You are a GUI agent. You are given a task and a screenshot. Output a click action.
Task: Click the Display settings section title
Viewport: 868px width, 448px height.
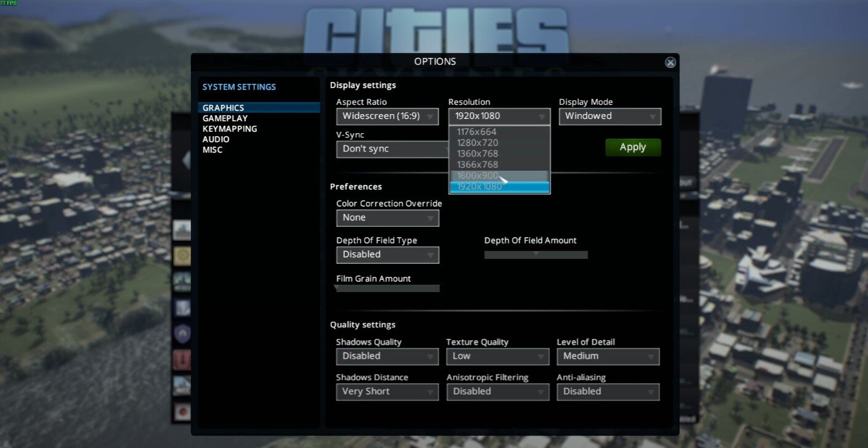coord(363,86)
